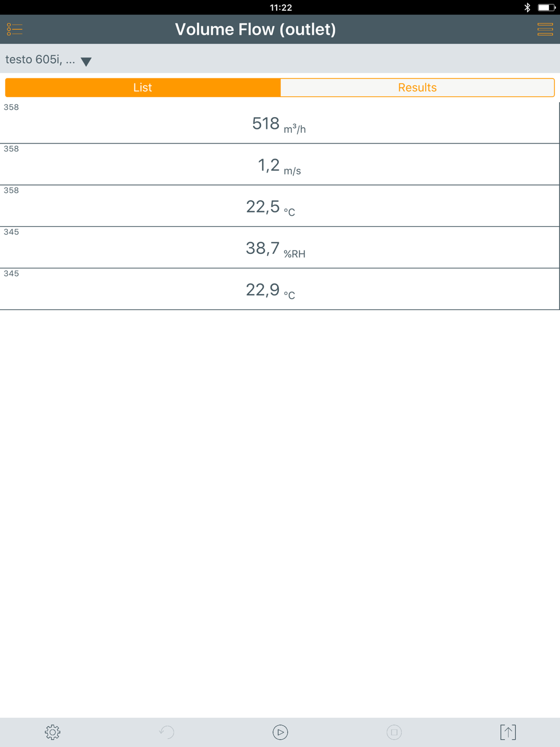Start measurement with the play button
Image resolution: width=560 pixels, height=747 pixels.
280,732
